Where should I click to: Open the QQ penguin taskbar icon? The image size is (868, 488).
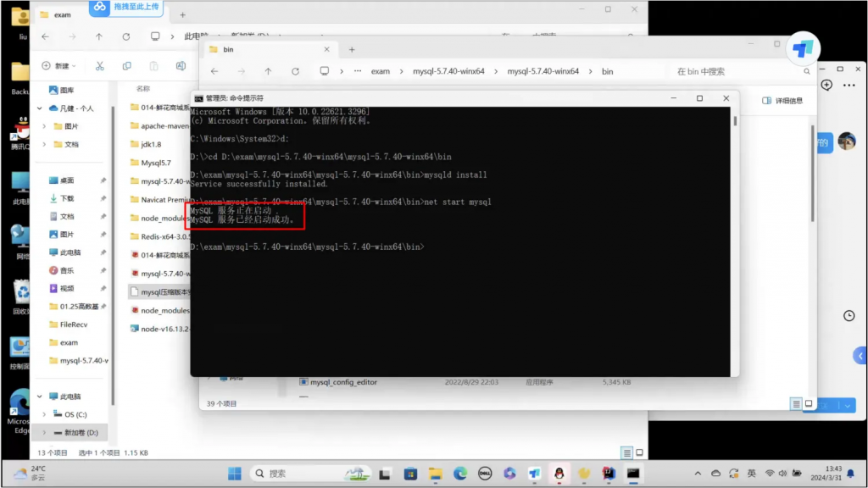coord(559,473)
